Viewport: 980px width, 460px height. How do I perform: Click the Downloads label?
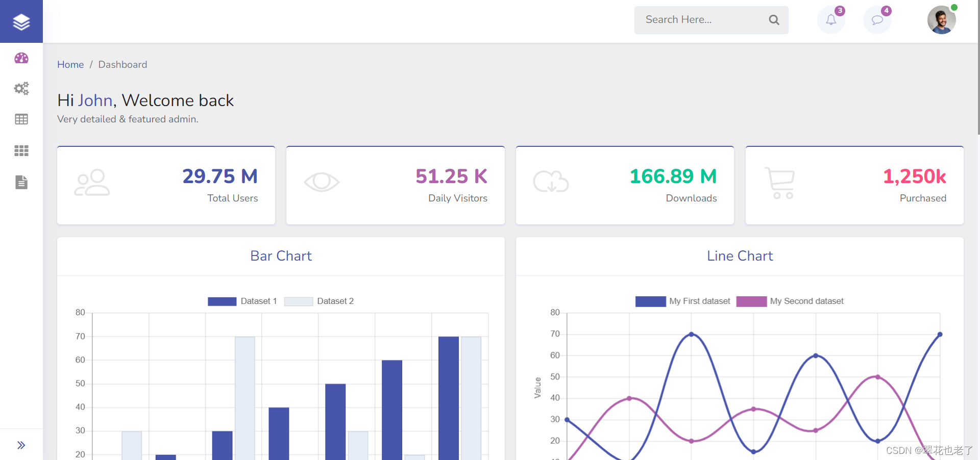pos(691,198)
